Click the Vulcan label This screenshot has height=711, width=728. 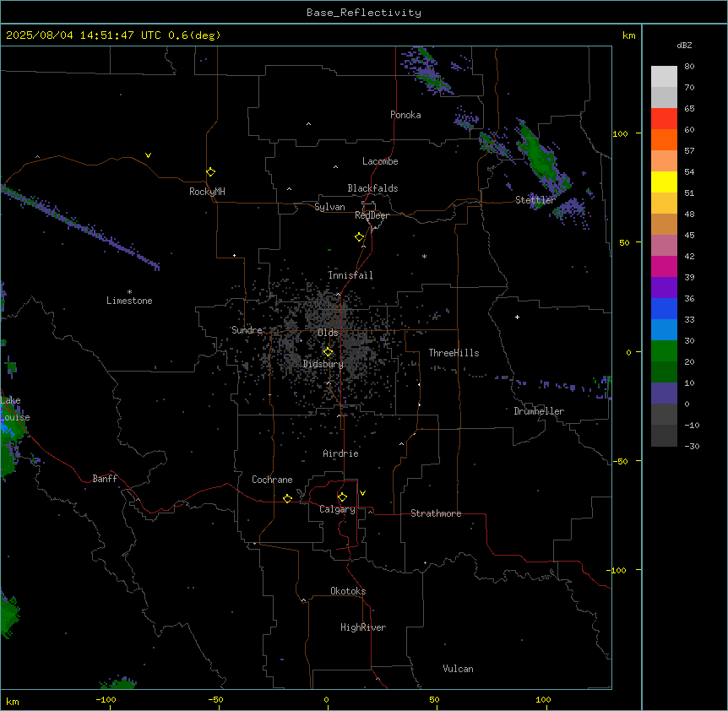[x=458, y=669]
